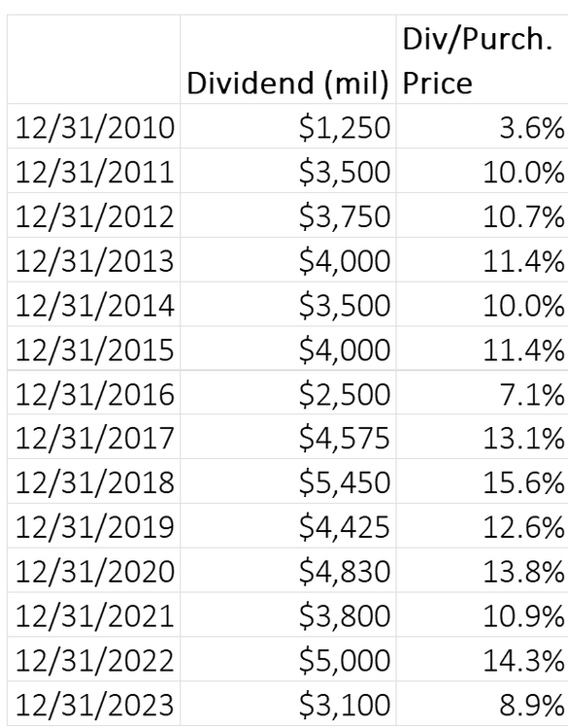The width and height of the screenshot is (568, 728).
Task: Select the $4,830 dividend value
Action: point(288,571)
